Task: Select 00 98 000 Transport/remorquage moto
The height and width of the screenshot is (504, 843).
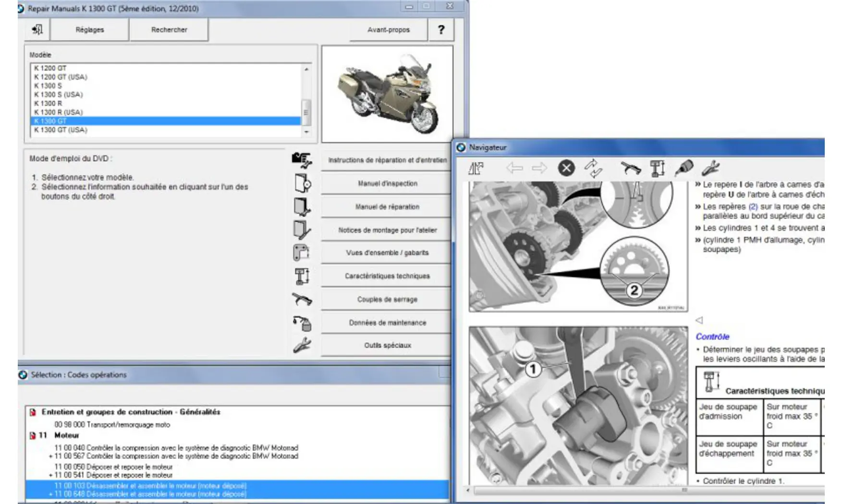Action: click(112, 424)
